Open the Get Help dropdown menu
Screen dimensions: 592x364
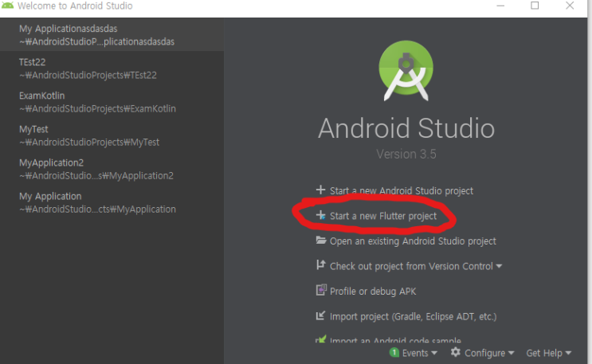[x=549, y=353]
